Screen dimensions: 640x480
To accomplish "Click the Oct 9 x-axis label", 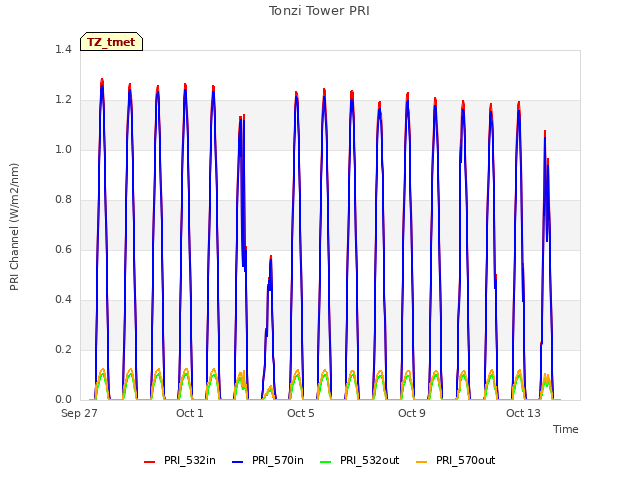I will 412,413.
